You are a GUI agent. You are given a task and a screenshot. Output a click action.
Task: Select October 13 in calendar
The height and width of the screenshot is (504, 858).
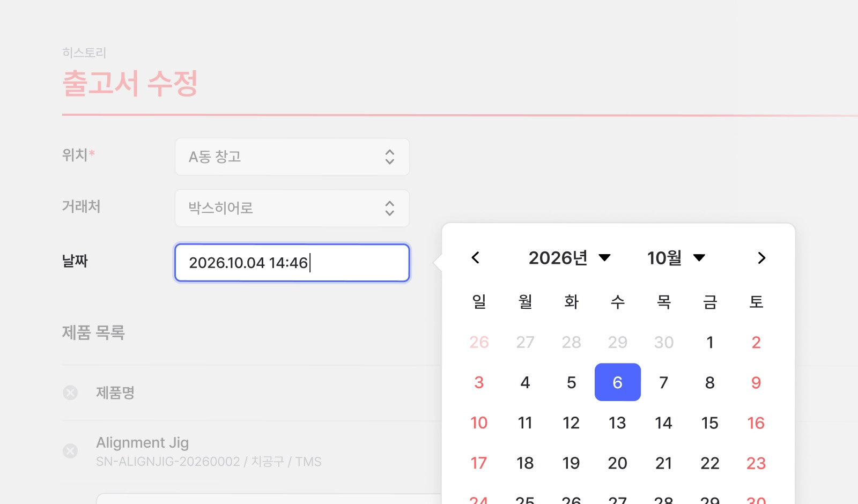pos(618,423)
